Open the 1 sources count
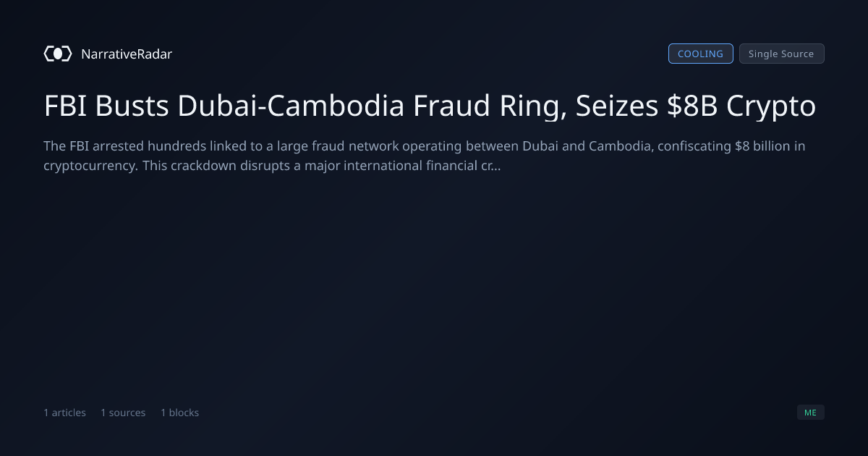Image resolution: width=868 pixels, height=456 pixels. (x=123, y=413)
